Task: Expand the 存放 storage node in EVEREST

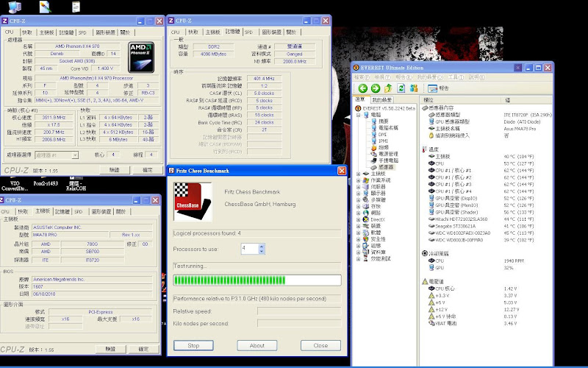Action: point(358,207)
